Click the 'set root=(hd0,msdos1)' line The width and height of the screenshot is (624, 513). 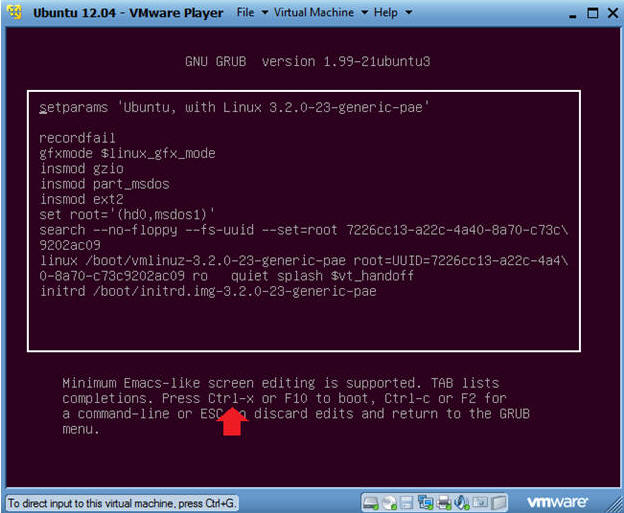127,215
